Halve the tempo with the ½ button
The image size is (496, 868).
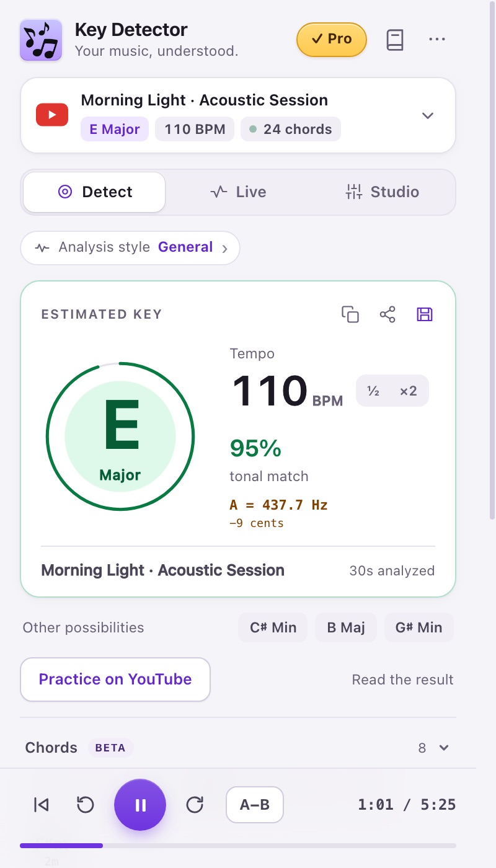coord(373,391)
